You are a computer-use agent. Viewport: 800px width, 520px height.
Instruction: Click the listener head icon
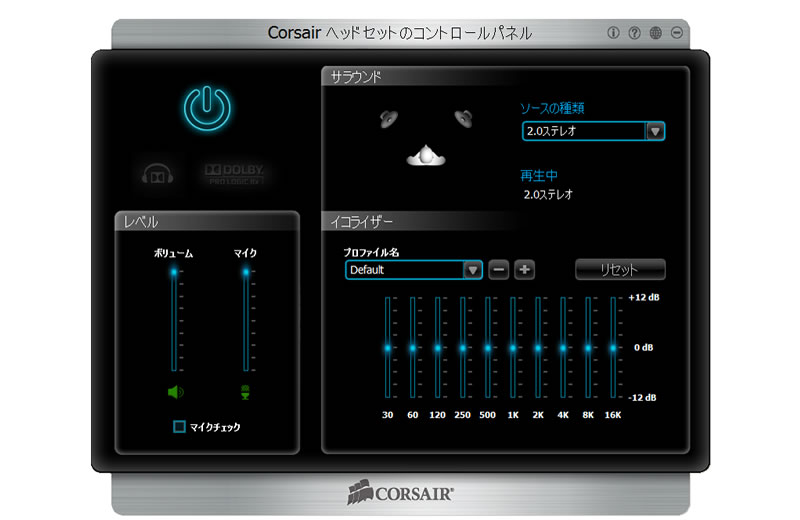point(426,155)
